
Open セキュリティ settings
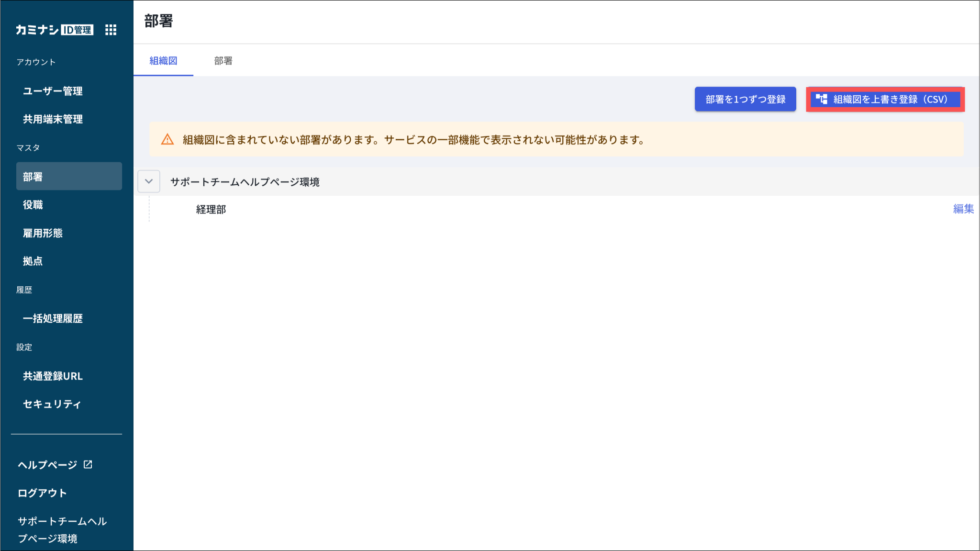(52, 404)
